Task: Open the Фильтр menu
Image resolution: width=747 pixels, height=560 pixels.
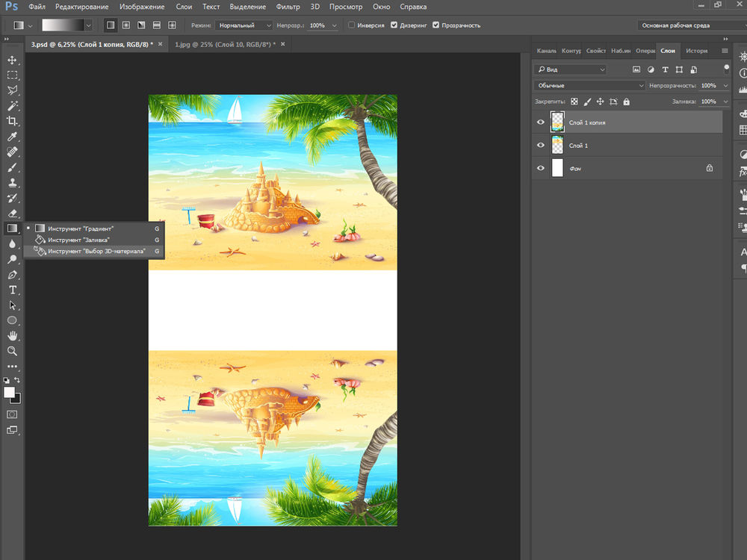Action: (288, 7)
